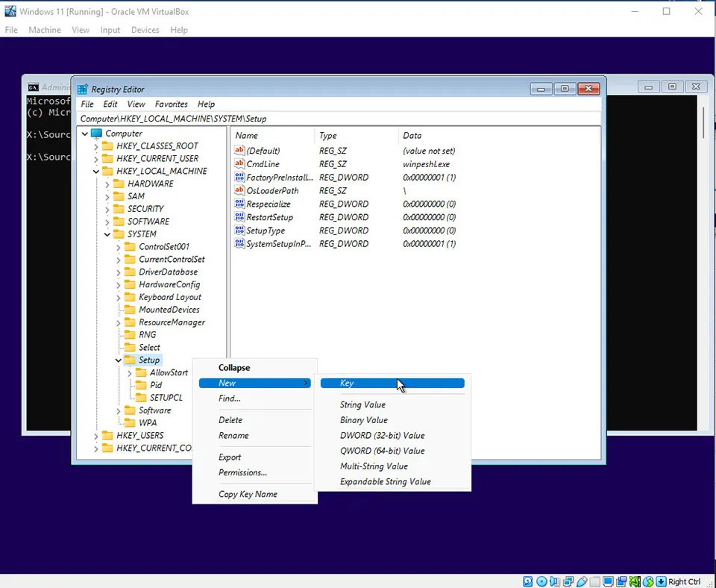Open the VirtualBox Devices menu
Viewport: 716px width, 588px height.
(x=145, y=30)
